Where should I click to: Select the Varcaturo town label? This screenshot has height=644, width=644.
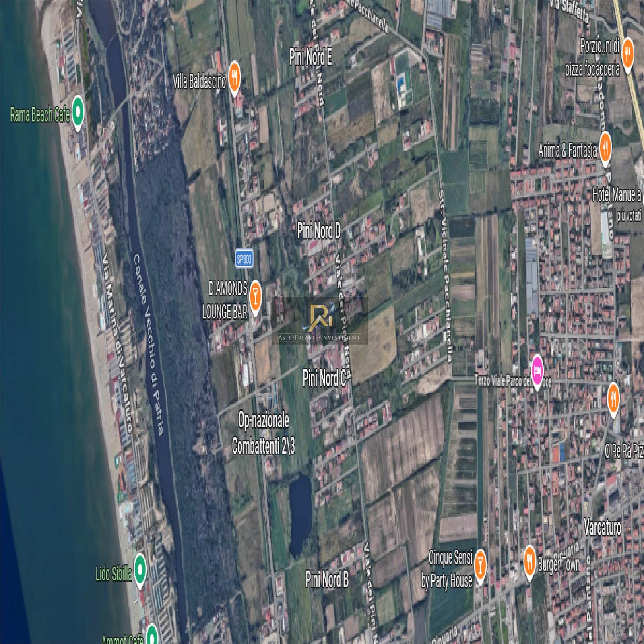(x=602, y=527)
